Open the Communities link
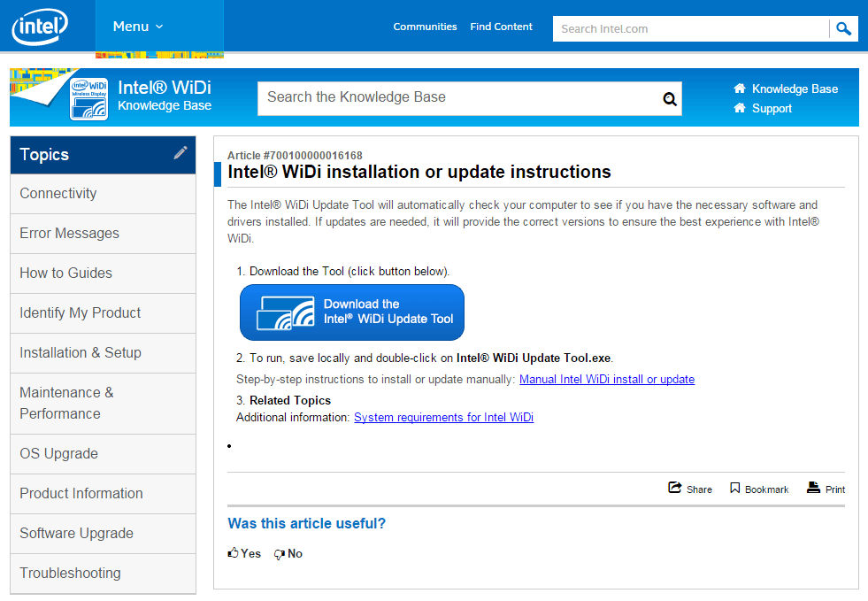The height and width of the screenshot is (601, 868). pyautogui.click(x=425, y=27)
